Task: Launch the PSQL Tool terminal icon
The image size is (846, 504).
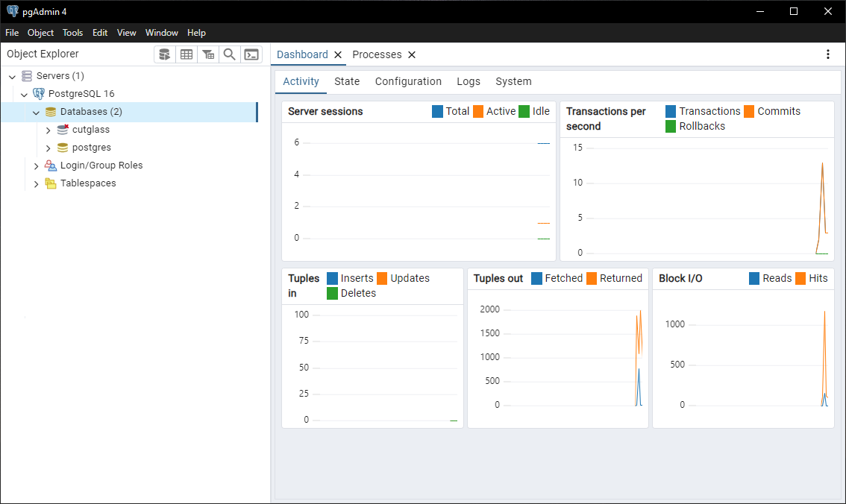Action: [251, 54]
